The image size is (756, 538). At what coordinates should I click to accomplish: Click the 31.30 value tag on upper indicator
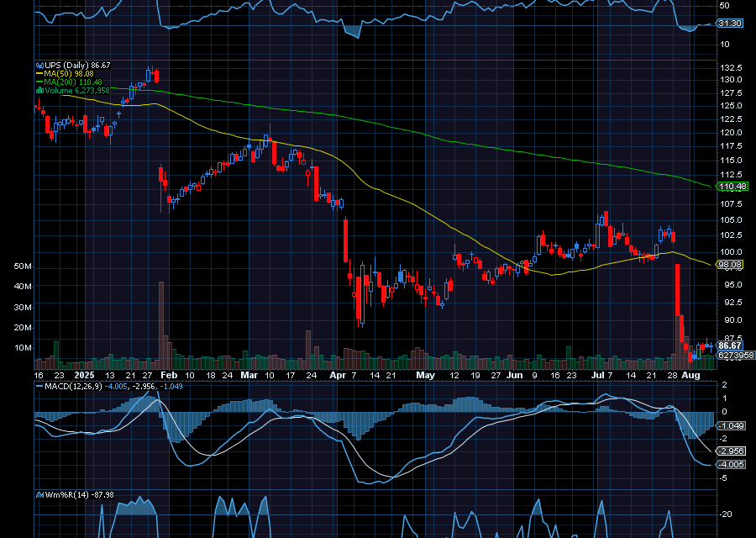[729, 24]
